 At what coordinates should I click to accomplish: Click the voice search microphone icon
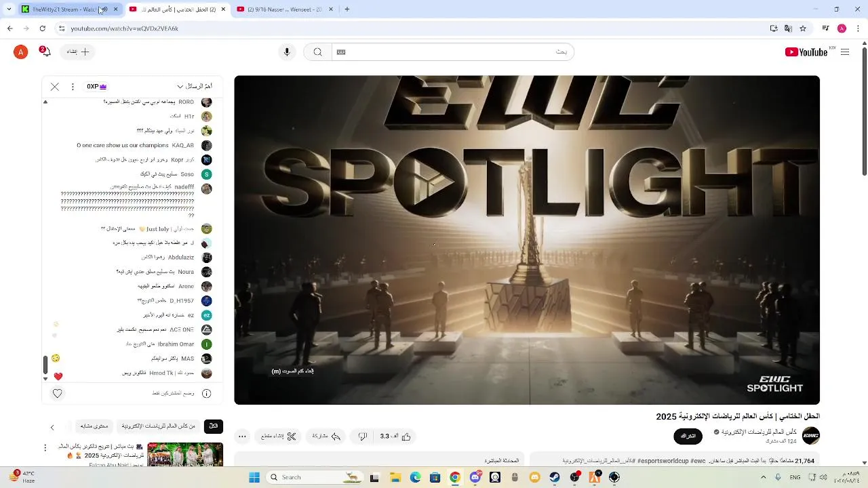pos(287,52)
